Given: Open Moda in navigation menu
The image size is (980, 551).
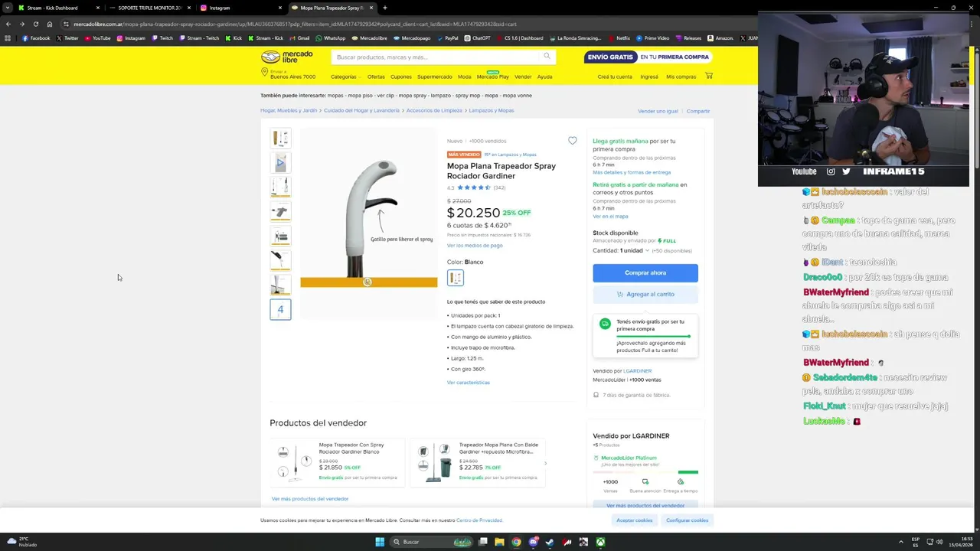Looking at the screenshot, I should (x=465, y=77).
